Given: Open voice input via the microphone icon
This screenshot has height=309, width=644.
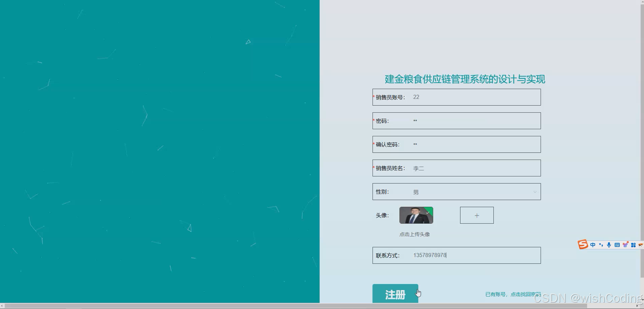Looking at the screenshot, I should (x=609, y=245).
